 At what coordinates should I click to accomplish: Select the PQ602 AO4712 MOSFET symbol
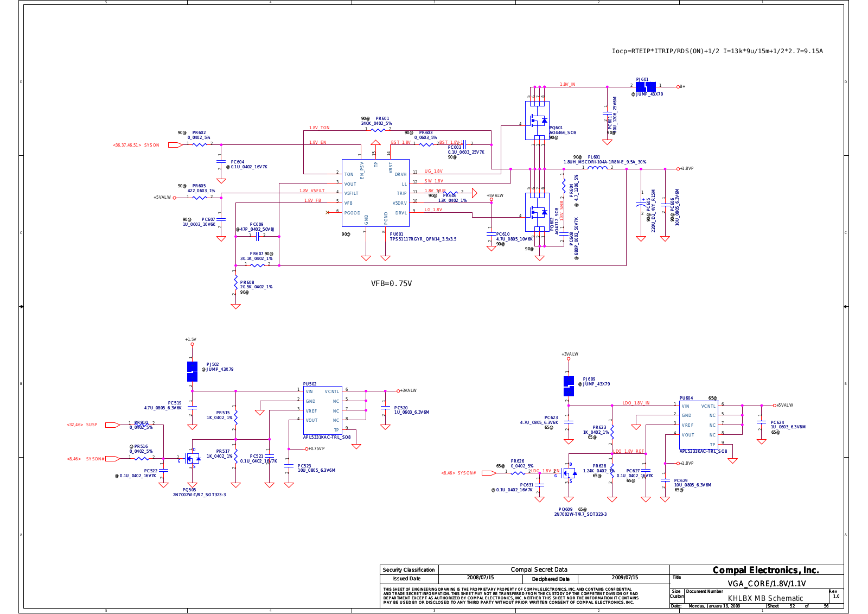coord(537,212)
